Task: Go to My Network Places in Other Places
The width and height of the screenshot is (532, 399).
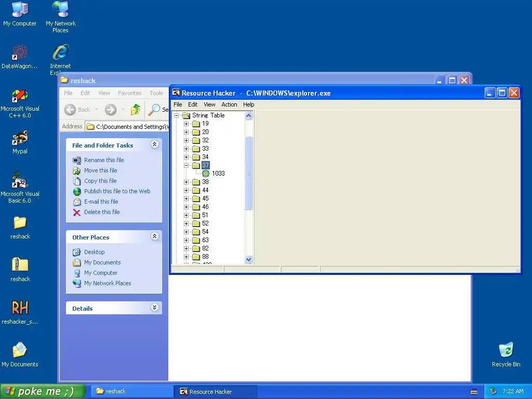Action: tap(108, 283)
